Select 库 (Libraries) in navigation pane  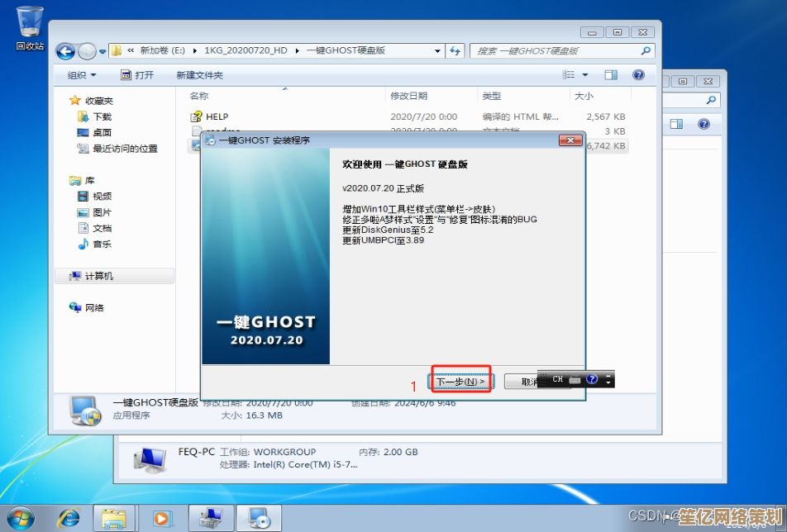pyautogui.click(x=83, y=181)
